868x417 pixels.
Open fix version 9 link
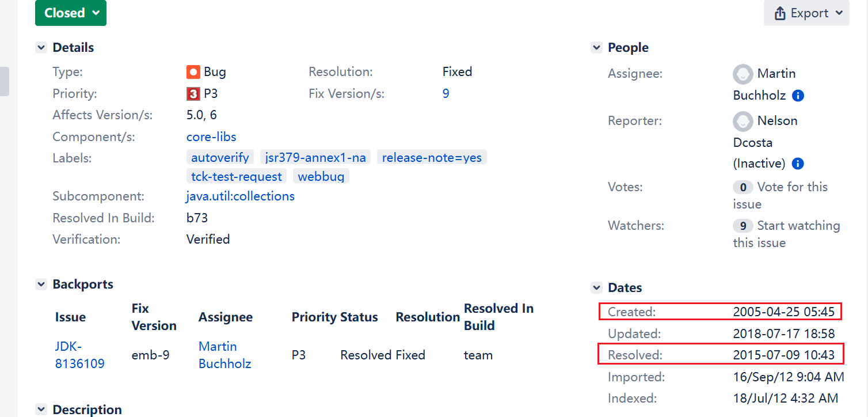[446, 94]
